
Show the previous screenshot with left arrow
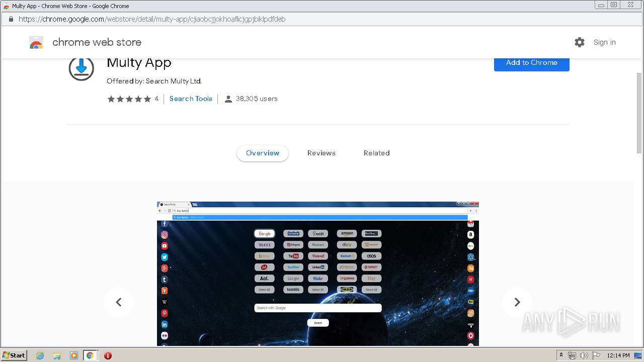click(x=119, y=302)
